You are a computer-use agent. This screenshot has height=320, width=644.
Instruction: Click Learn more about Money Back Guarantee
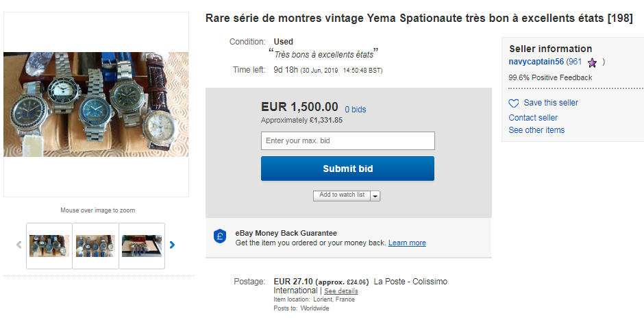click(407, 243)
